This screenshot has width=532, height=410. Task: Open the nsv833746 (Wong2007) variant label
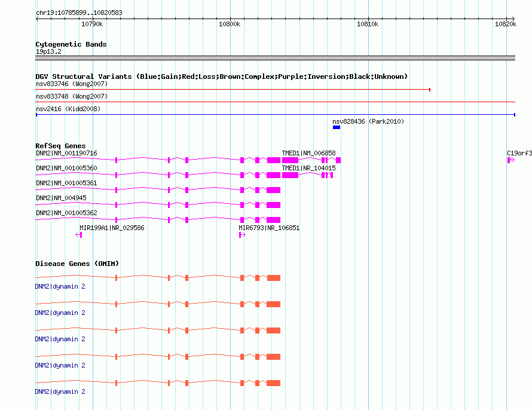click(x=72, y=84)
